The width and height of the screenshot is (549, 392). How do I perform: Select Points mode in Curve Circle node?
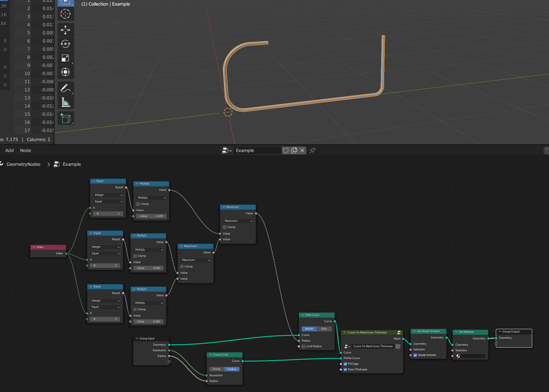[x=217, y=369]
